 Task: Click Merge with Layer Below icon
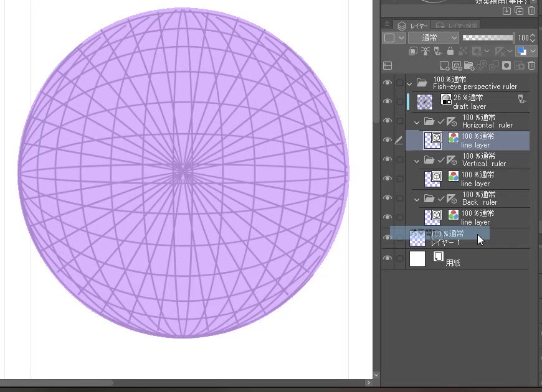tap(494, 65)
